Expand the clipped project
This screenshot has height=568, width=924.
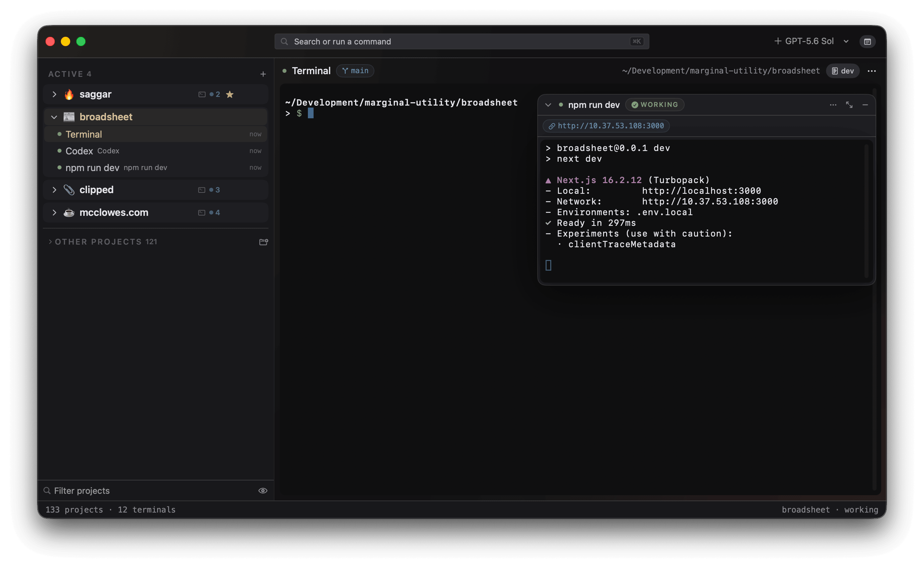[x=54, y=190]
